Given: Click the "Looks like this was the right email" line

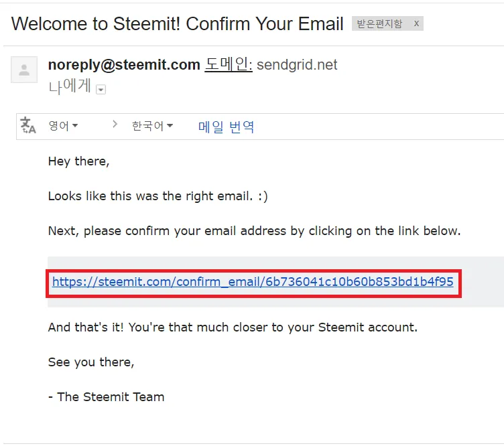Looking at the screenshot, I should [158, 196].
